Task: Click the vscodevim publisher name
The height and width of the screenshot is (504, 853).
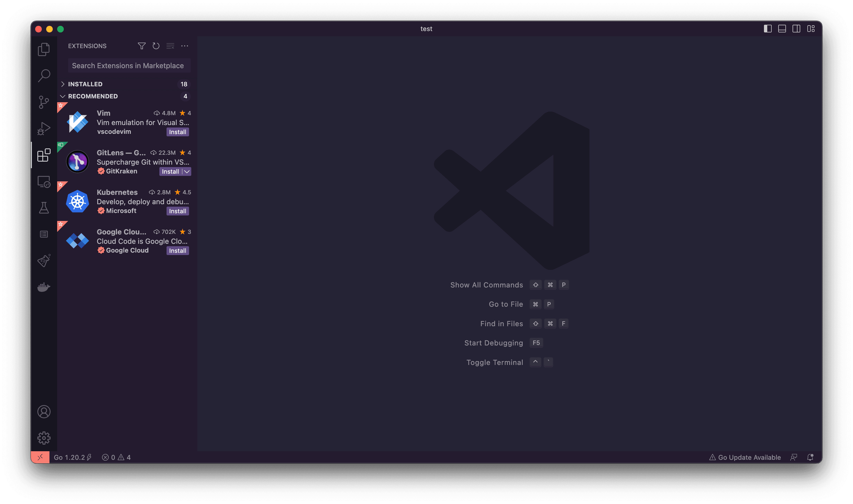Action: coord(114,131)
